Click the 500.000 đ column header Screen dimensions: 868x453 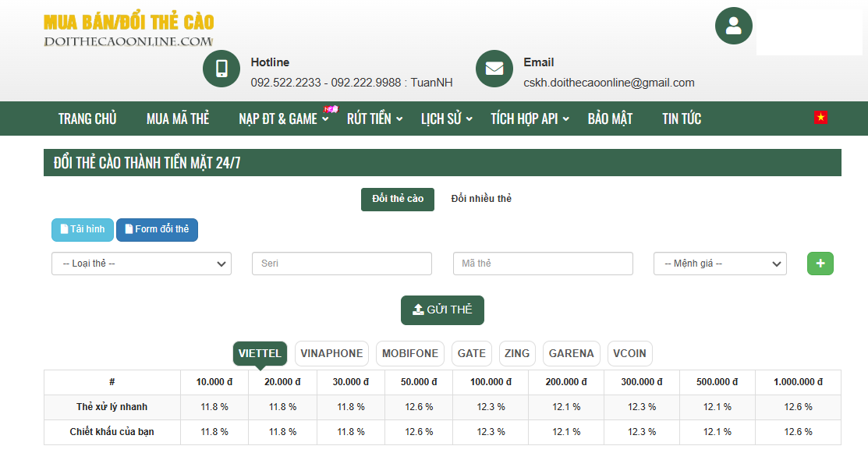coord(717,381)
